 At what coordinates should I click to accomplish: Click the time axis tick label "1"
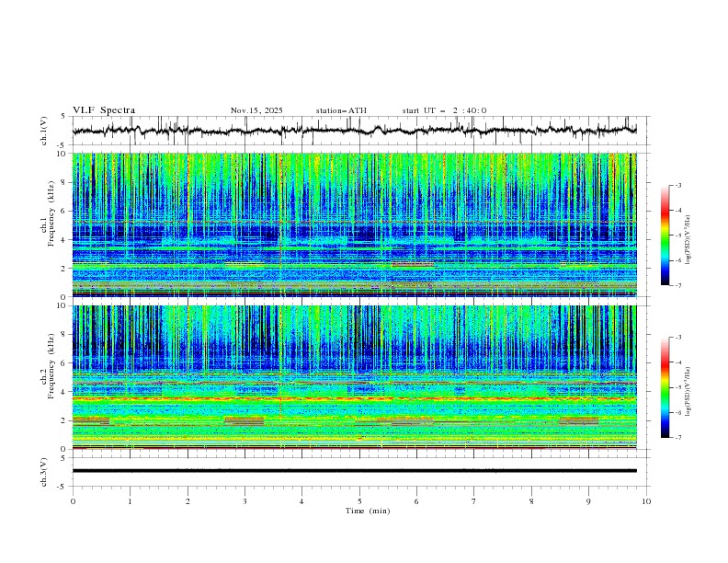pyautogui.click(x=130, y=501)
